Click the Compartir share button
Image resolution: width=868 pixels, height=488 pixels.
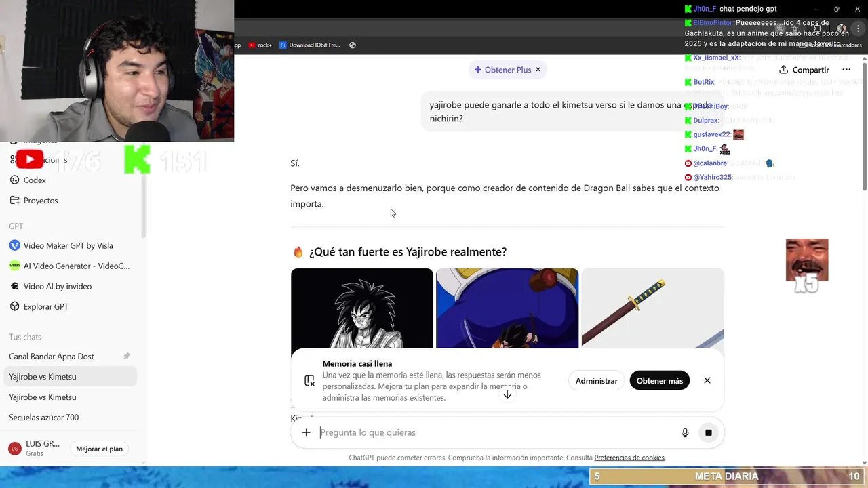coord(804,70)
